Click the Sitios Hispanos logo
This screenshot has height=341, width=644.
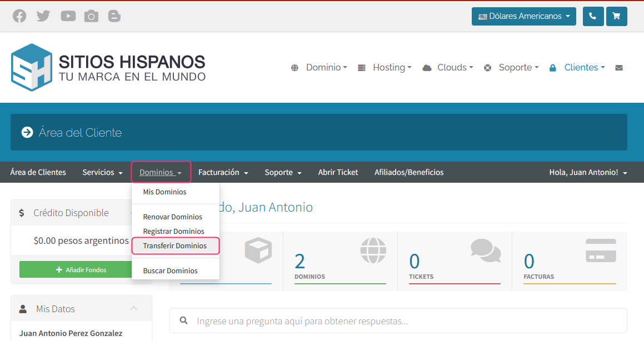tap(108, 67)
